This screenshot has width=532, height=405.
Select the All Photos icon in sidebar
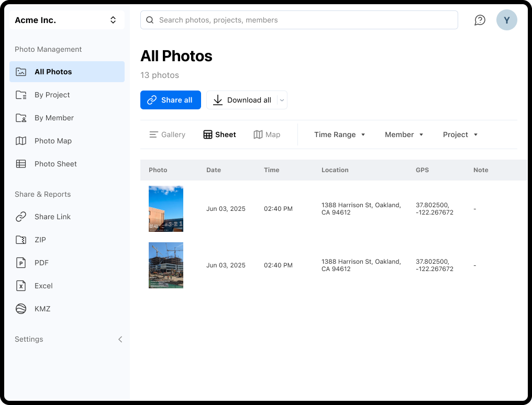pos(21,72)
